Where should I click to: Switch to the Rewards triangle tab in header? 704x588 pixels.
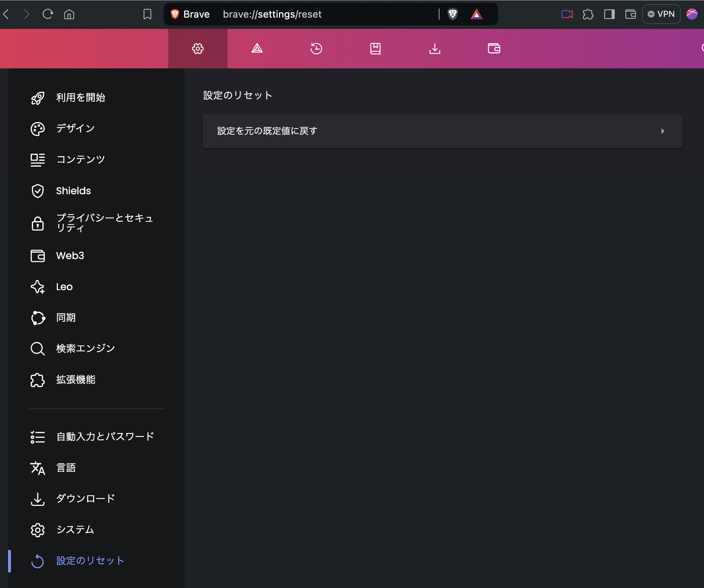[x=257, y=49]
